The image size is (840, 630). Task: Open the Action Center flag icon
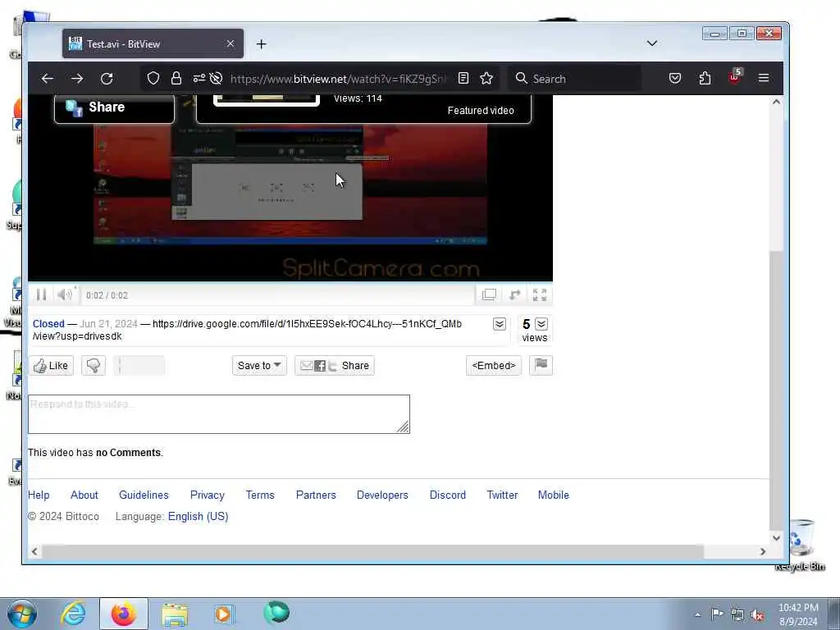pos(717,614)
